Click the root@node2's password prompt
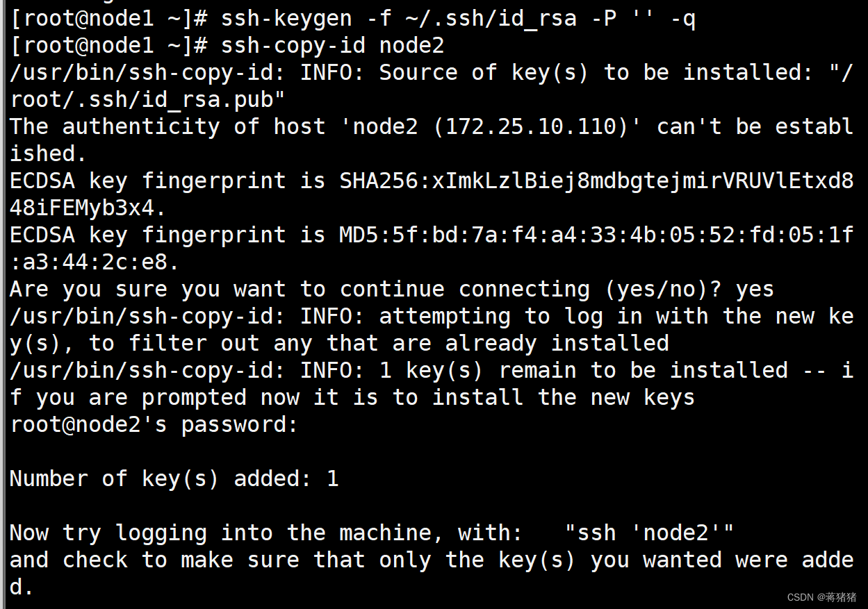Viewport: 868px width, 609px height. pos(154,424)
